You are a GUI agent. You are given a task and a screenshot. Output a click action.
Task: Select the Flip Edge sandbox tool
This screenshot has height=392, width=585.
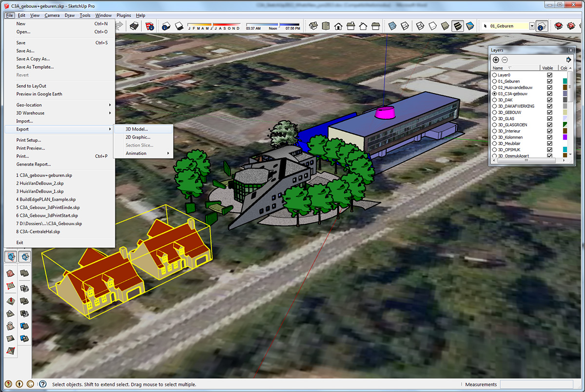pos(10,351)
